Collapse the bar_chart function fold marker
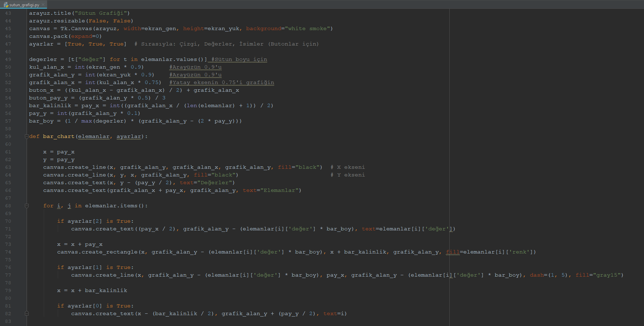644x326 pixels. coord(27,137)
